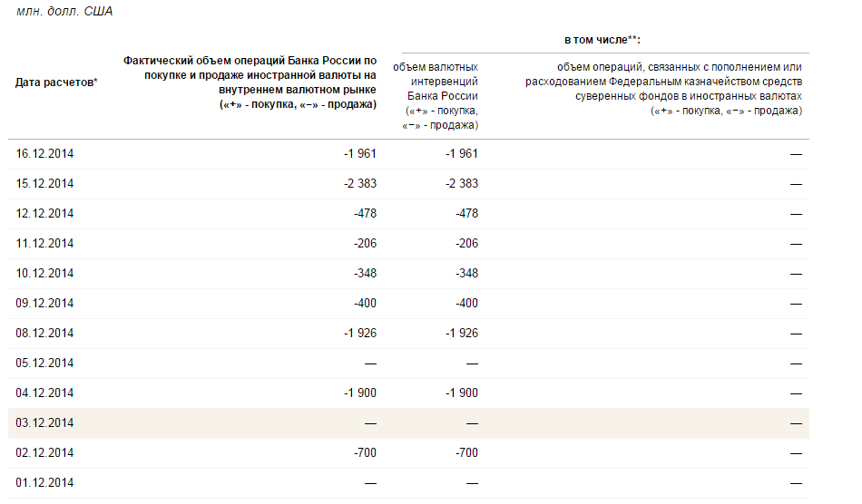862x504 pixels.
Task: Select the date 11.12.2014
Action: [44, 244]
